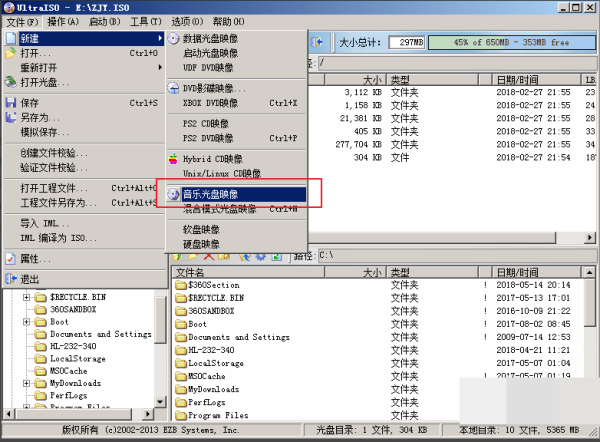Viewport: 600px width, 442px height.
Task: Click the C:\ local path field
Action: pyautogui.click(x=457, y=256)
